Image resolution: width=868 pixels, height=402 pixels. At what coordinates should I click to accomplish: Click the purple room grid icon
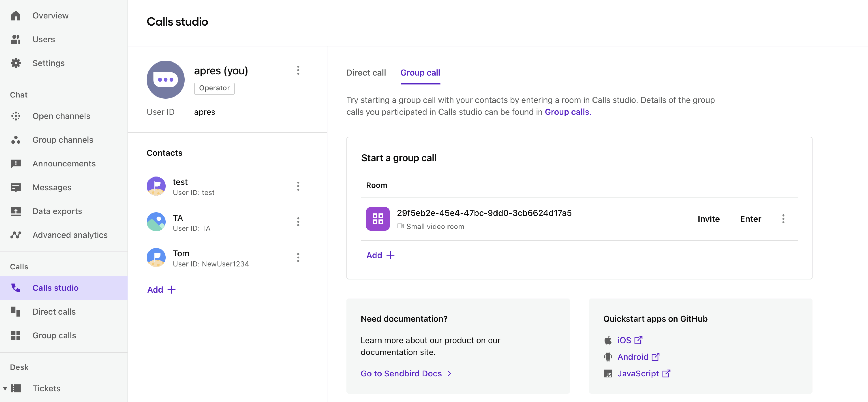378,219
